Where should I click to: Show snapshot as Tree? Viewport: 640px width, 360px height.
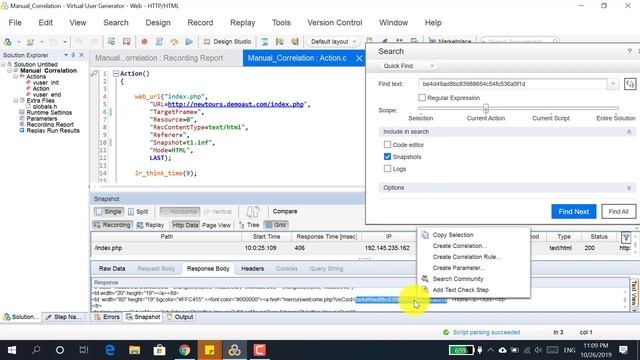(249, 225)
